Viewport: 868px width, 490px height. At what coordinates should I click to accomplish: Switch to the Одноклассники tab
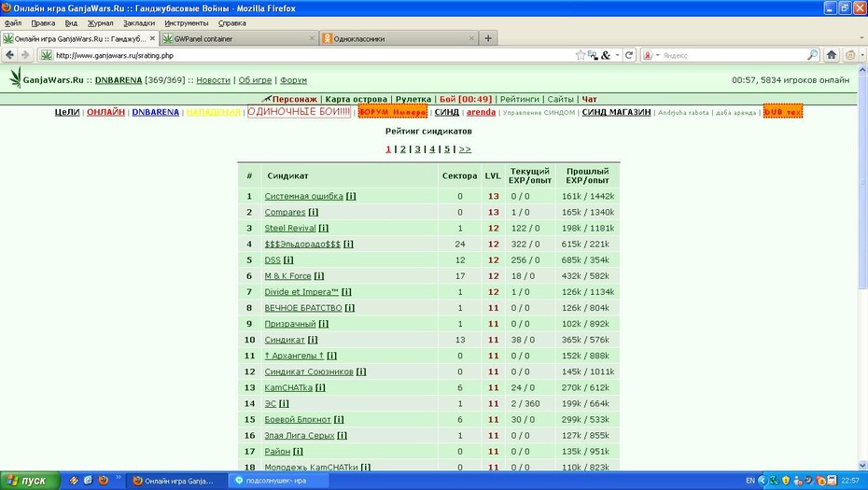click(x=399, y=38)
